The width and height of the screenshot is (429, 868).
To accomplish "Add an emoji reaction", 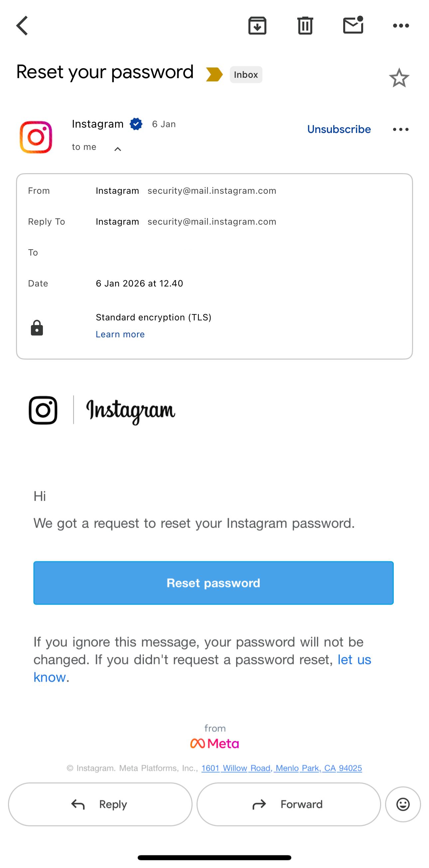I will tap(403, 804).
